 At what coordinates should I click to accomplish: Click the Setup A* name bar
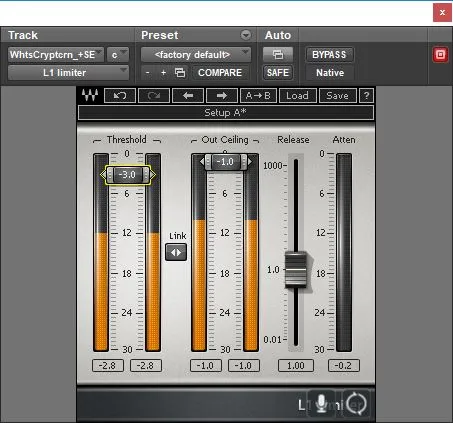tap(226, 113)
